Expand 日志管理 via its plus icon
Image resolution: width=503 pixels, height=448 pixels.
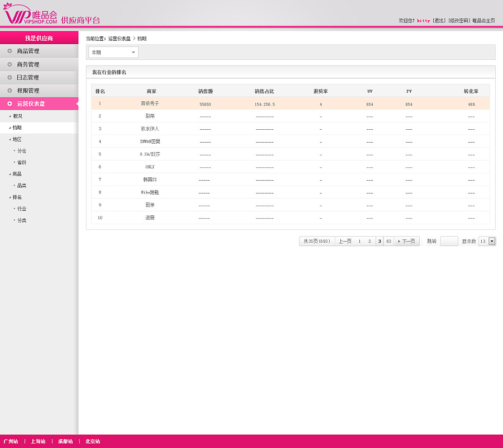tap(10, 77)
